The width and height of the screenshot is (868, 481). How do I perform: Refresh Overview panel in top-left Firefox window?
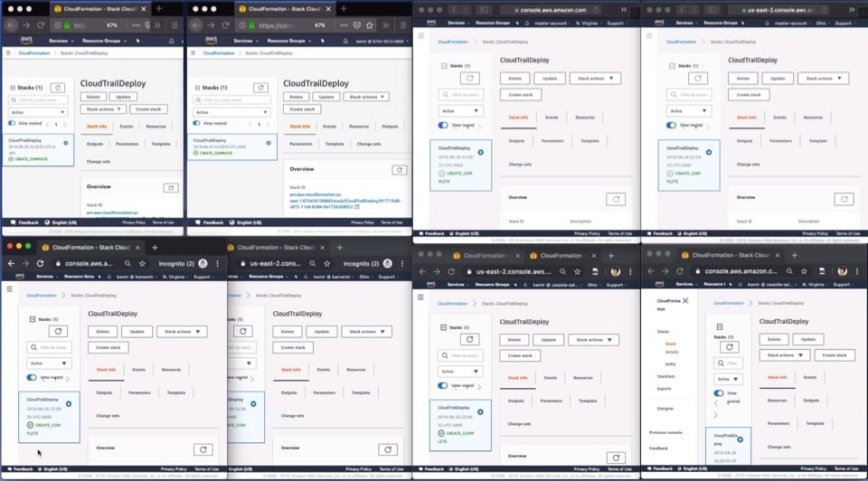click(x=171, y=188)
